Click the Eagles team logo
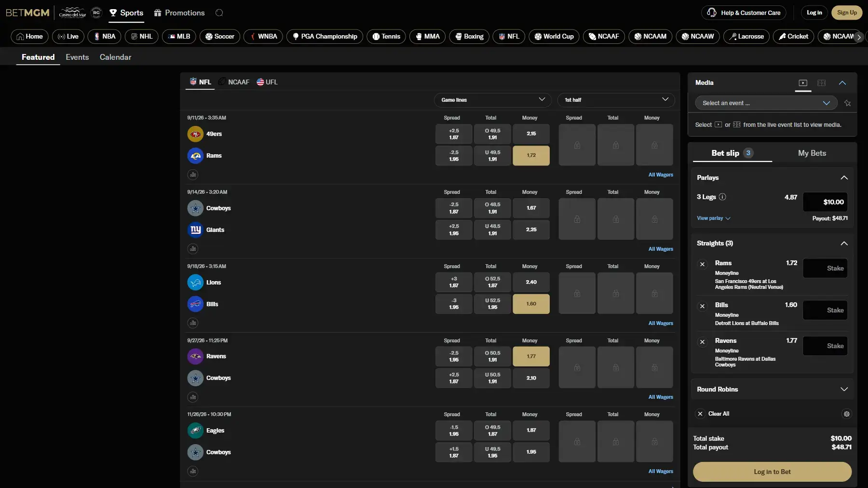 [x=195, y=431]
